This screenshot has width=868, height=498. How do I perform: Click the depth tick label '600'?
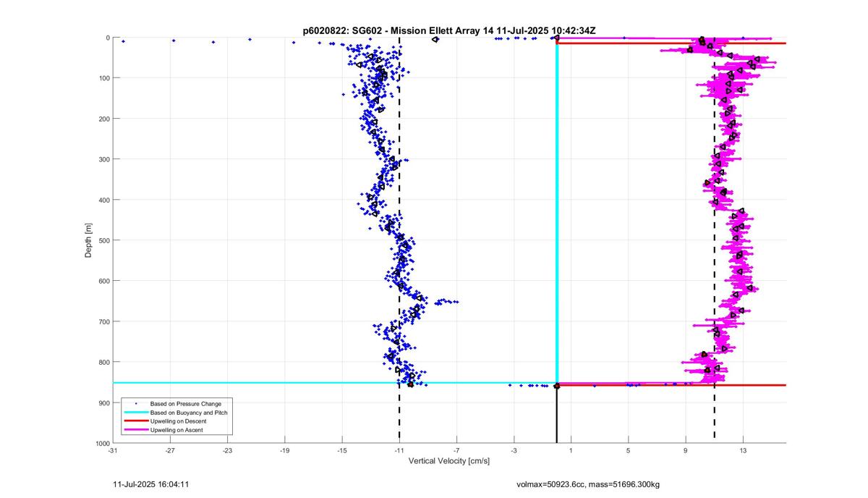point(103,281)
